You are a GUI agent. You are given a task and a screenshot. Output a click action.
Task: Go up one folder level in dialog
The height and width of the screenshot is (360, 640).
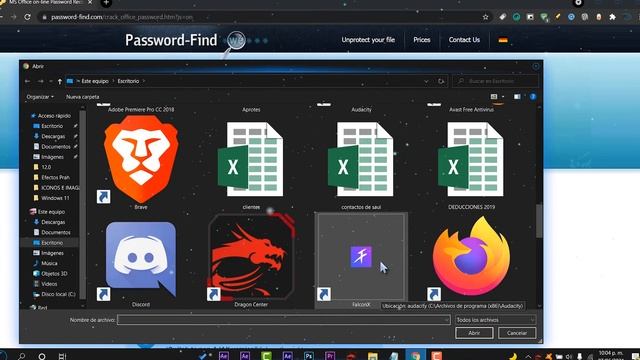pyautogui.click(x=60, y=81)
